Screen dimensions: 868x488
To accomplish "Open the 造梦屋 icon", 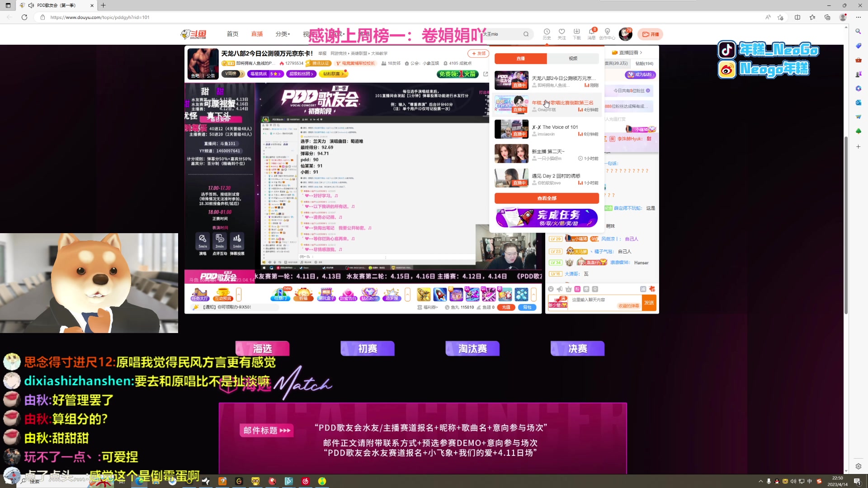I will tap(392, 294).
